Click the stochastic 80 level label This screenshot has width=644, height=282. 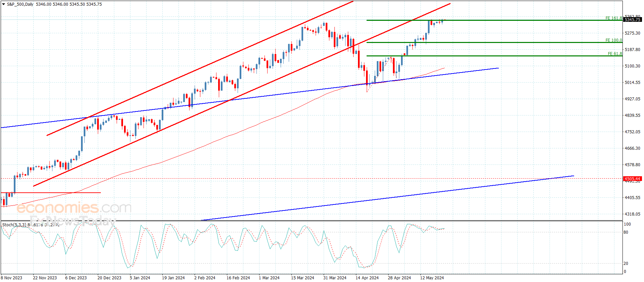626,232
